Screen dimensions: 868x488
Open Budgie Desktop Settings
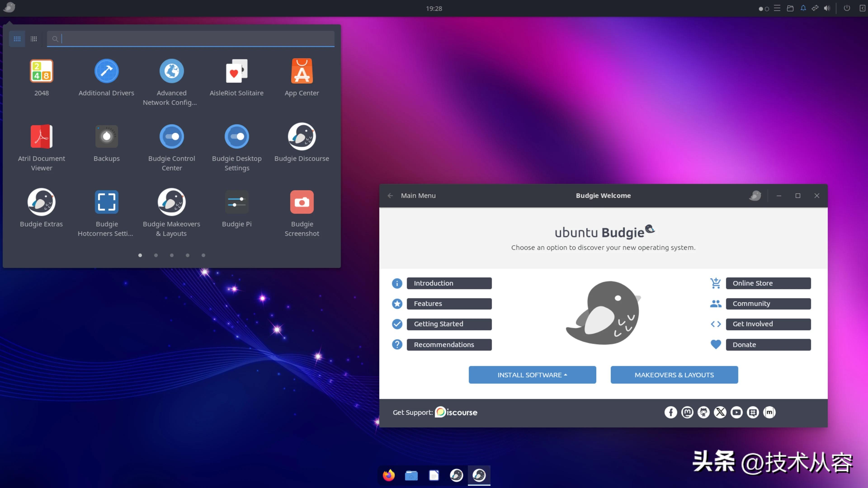[x=236, y=148]
